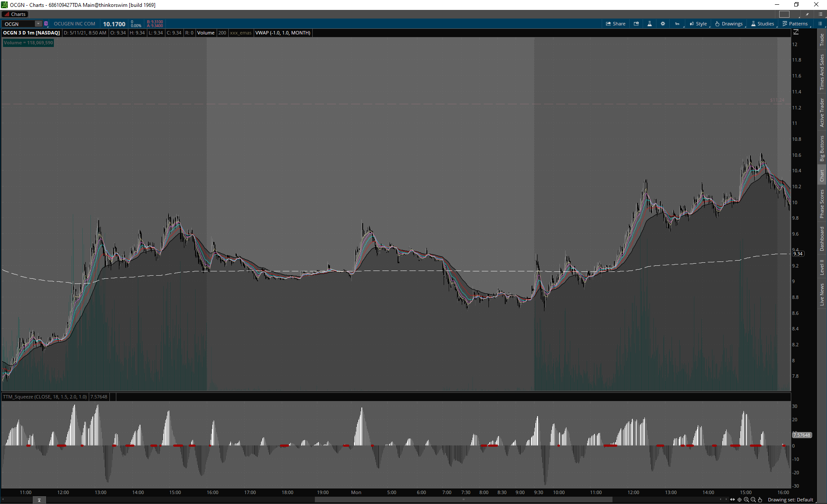Open the Studies menu
Image resolution: width=827 pixels, height=504 pixels.
point(762,24)
